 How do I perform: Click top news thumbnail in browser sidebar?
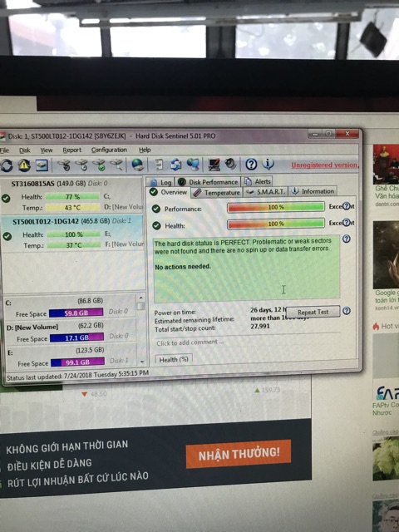tap(386, 165)
